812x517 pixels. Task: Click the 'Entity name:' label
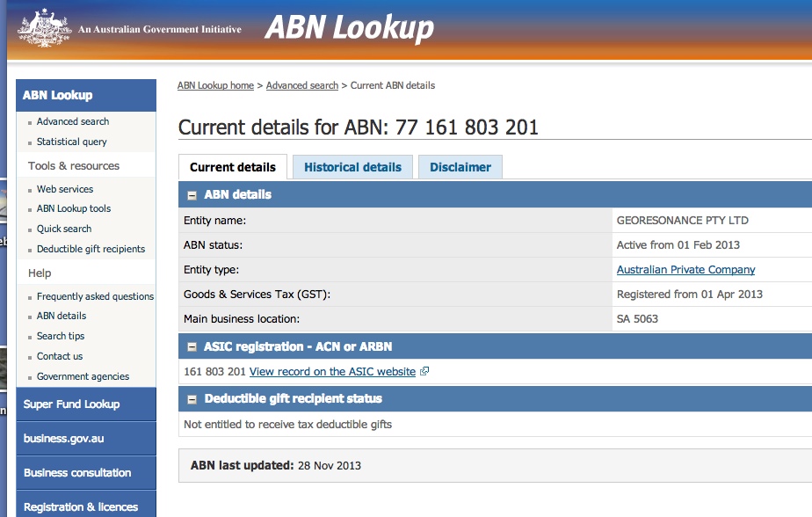click(x=214, y=220)
